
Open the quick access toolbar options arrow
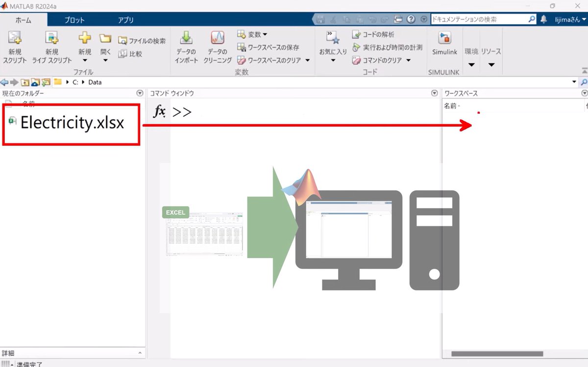pos(424,20)
